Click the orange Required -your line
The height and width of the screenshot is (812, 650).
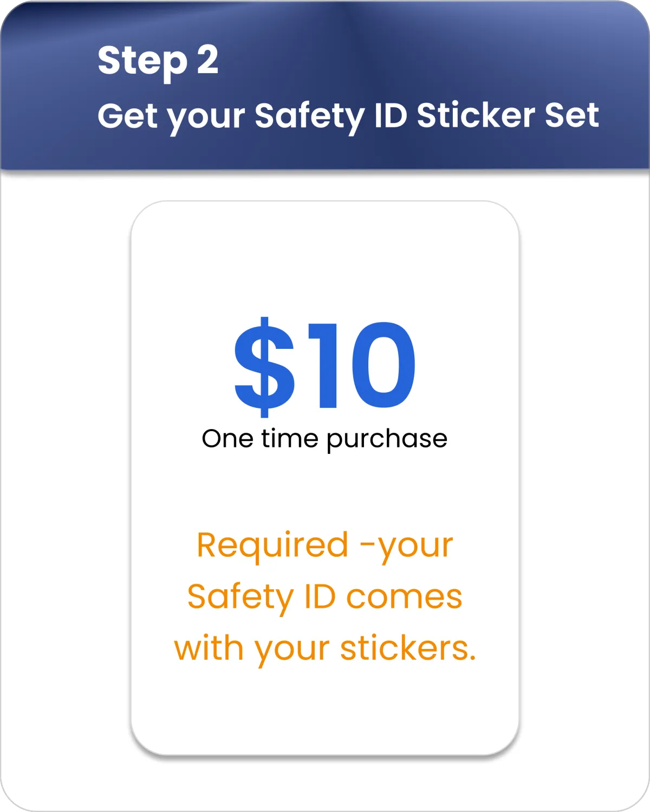[324, 547]
